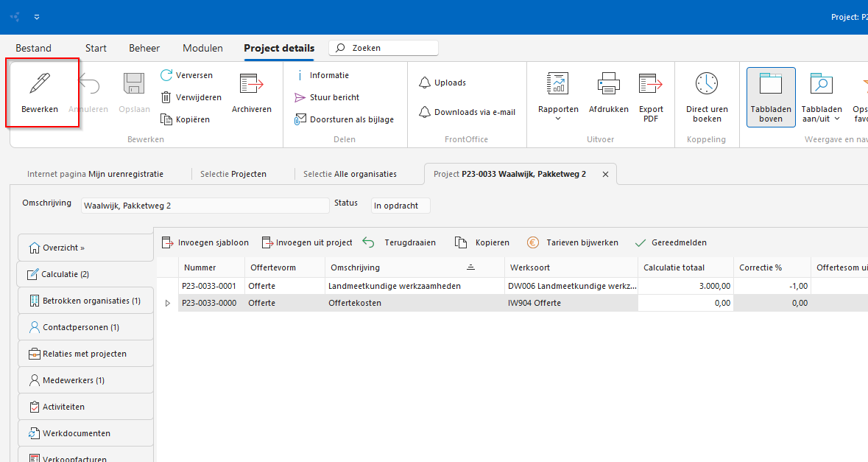
Task: Sort by the Nummer column header
Action: click(211, 267)
